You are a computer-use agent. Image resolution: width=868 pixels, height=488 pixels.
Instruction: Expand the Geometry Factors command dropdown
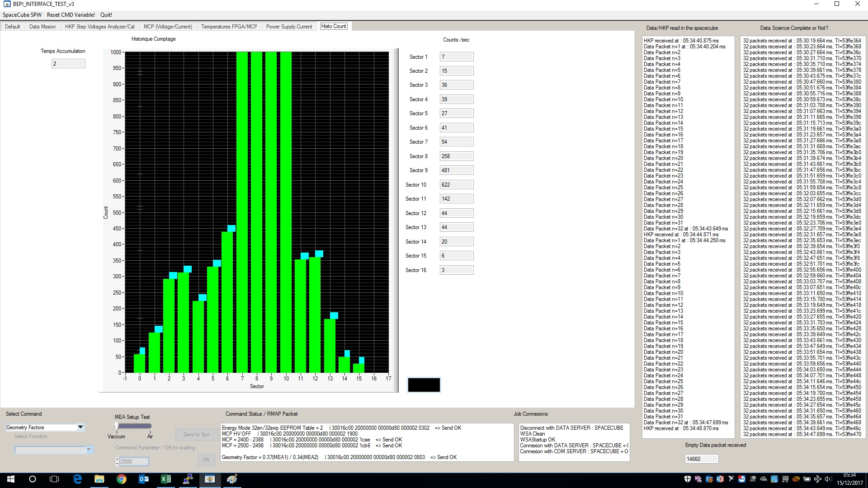tap(80, 427)
